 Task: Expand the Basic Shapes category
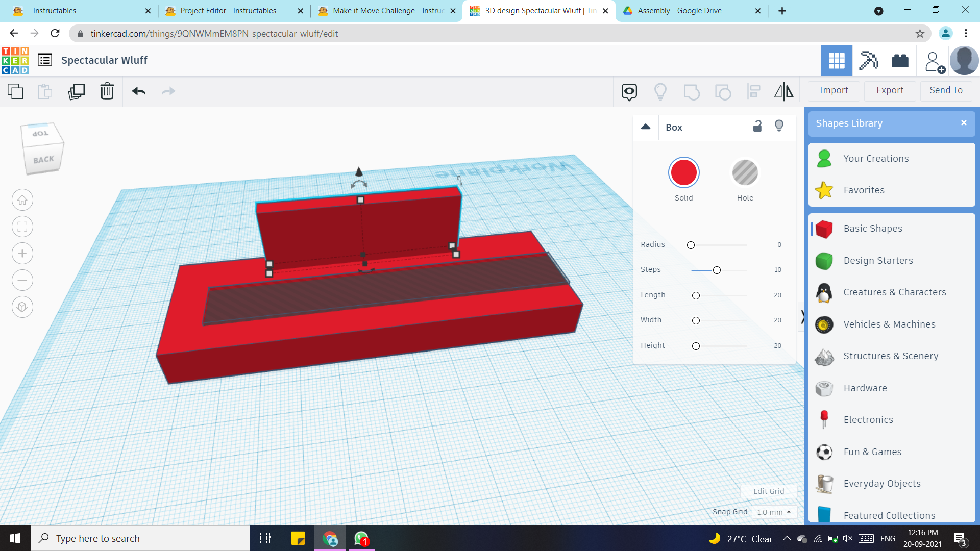(x=872, y=229)
